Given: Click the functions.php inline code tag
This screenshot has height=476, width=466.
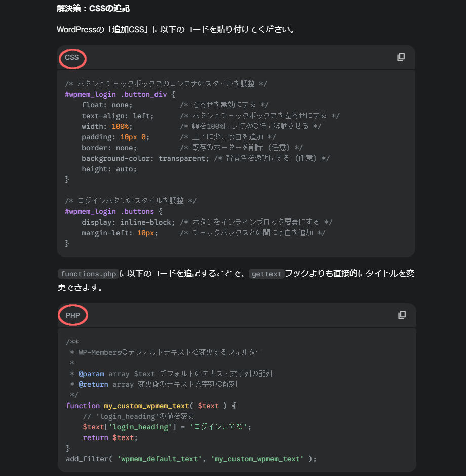Looking at the screenshot, I should pyautogui.click(x=88, y=274).
